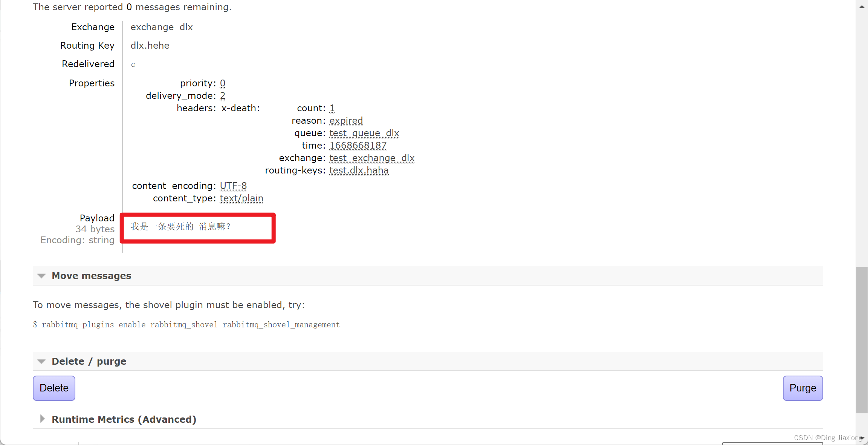Click the x-death headers icon
The image size is (868, 445).
click(x=238, y=108)
